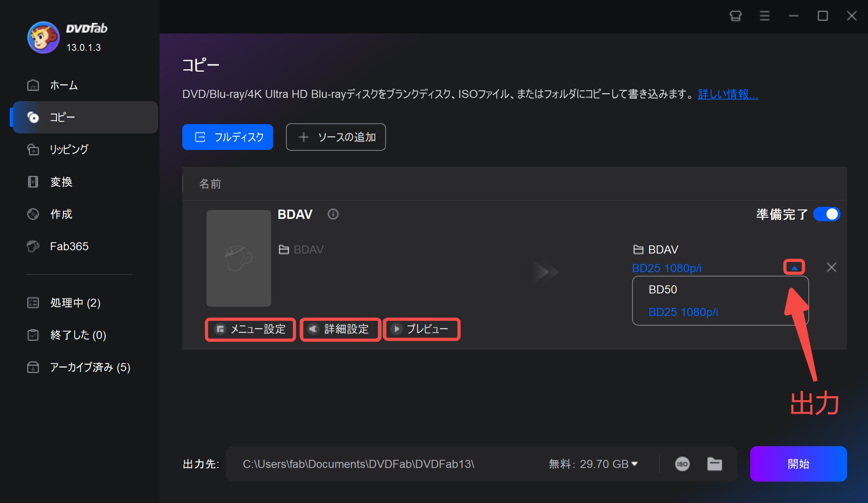The height and width of the screenshot is (503, 868).
Task: Choose BD50 from the output list
Action: pyautogui.click(x=720, y=289)
